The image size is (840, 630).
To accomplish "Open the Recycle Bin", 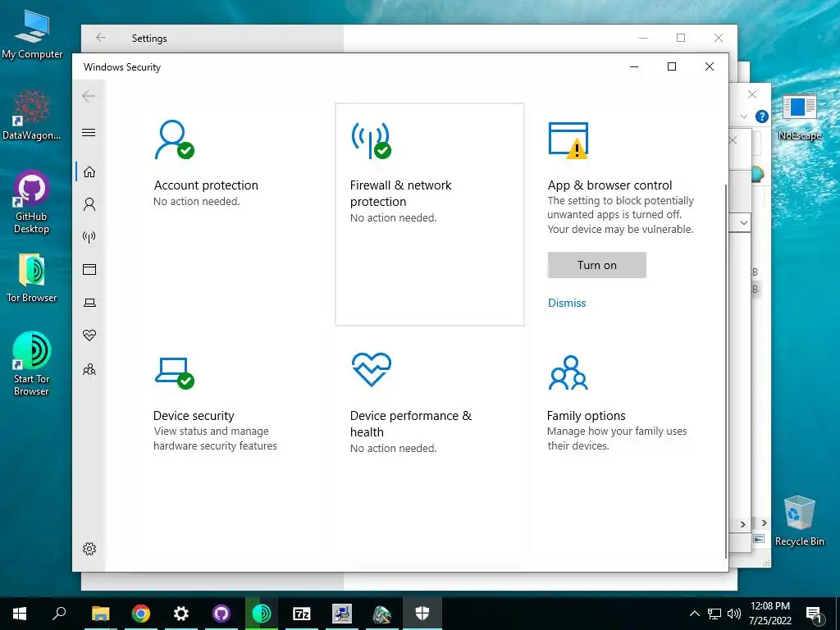I will pyautogui.click(x=799, y=521).
